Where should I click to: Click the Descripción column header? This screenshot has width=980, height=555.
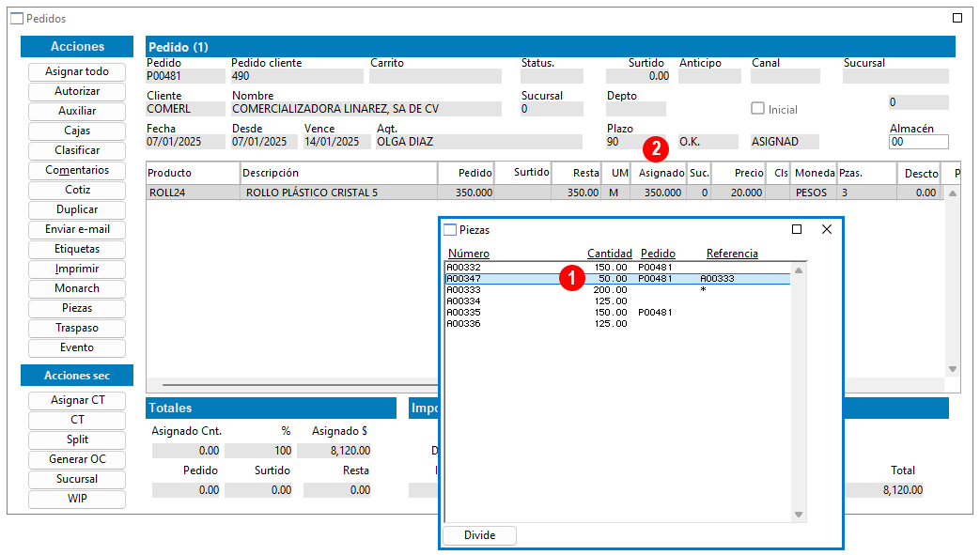[x=339, y=173]
